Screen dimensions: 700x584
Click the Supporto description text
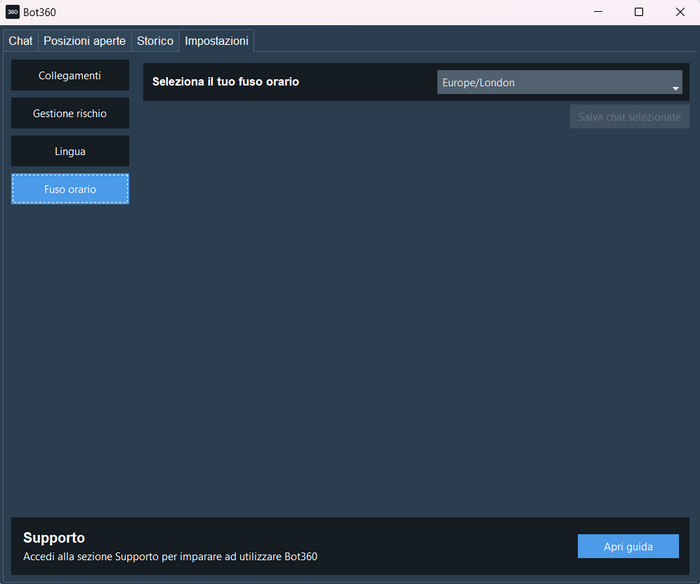[170, 556]
